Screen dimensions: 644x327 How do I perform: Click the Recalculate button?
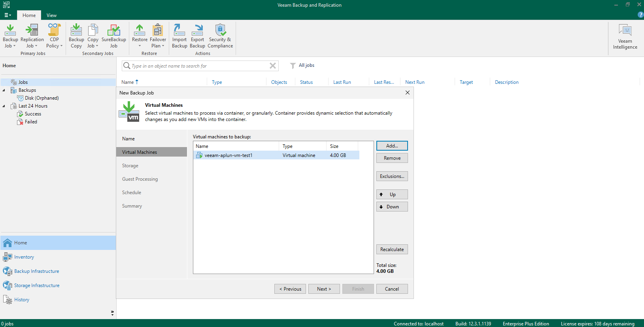[x=392, y=250]
